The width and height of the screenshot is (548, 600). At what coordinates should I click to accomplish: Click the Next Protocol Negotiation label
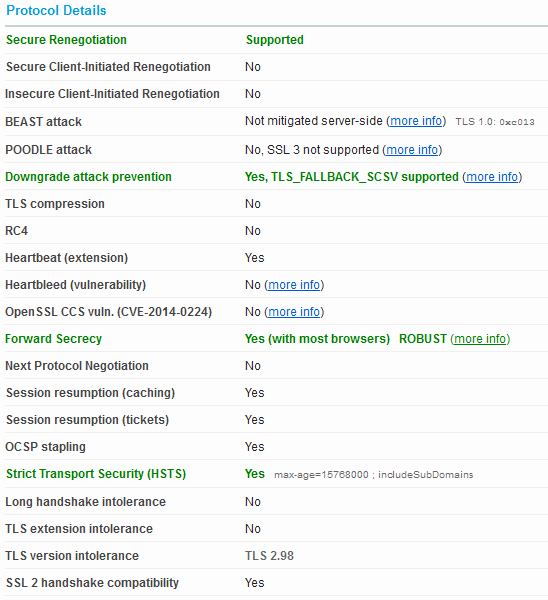(x=77, y=366)
